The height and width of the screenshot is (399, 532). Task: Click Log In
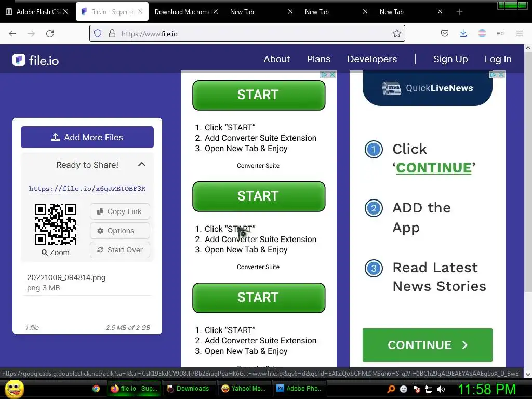(498, 59)
